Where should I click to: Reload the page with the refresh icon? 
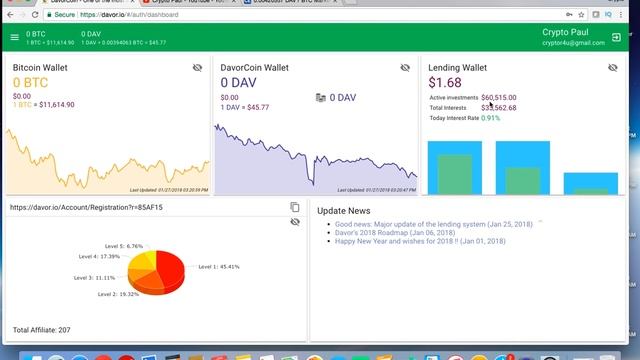pyautogui.click(x=35, y=15)
